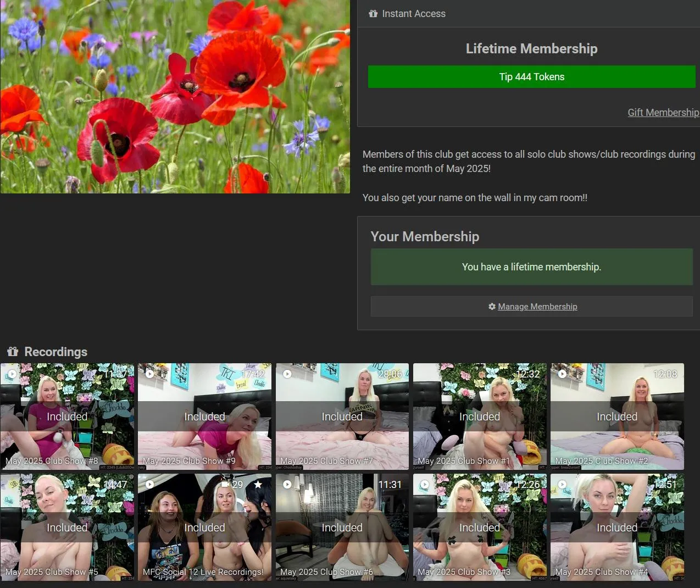
Task: Click the poppy field club cover image
Action: [175, 96]
